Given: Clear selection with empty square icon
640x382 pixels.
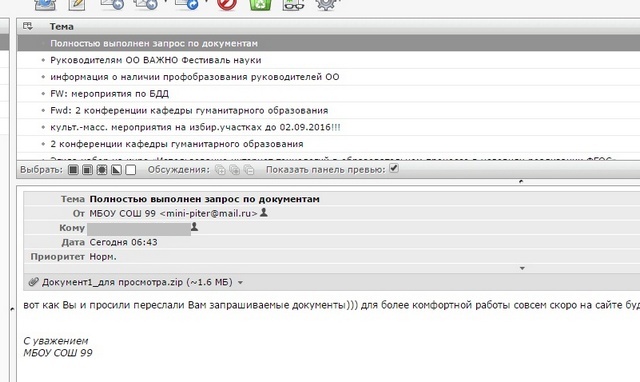Looking at the screenshot, I should tap(131, 169).
